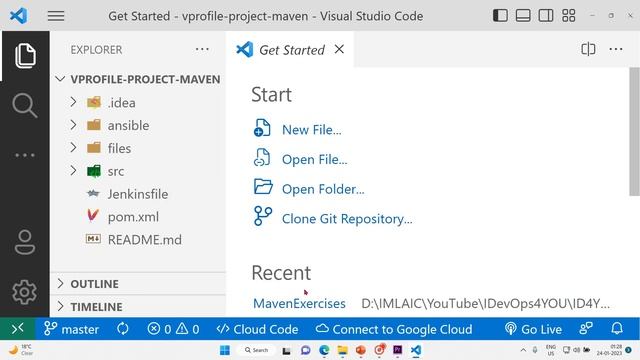This screenshot has height=360, width=640.
Task: Show hidden system tray icons chevron
Action: point(523,350)
